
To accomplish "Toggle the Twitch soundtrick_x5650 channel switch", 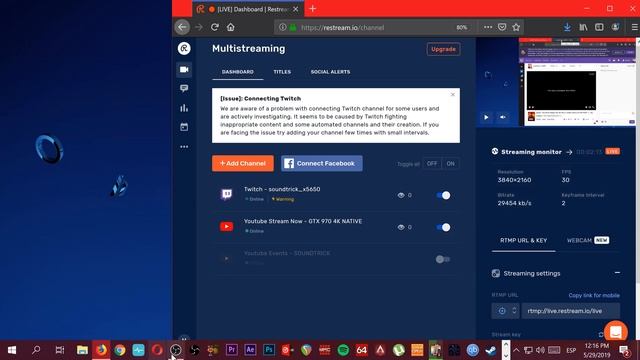I will point(443,196).
